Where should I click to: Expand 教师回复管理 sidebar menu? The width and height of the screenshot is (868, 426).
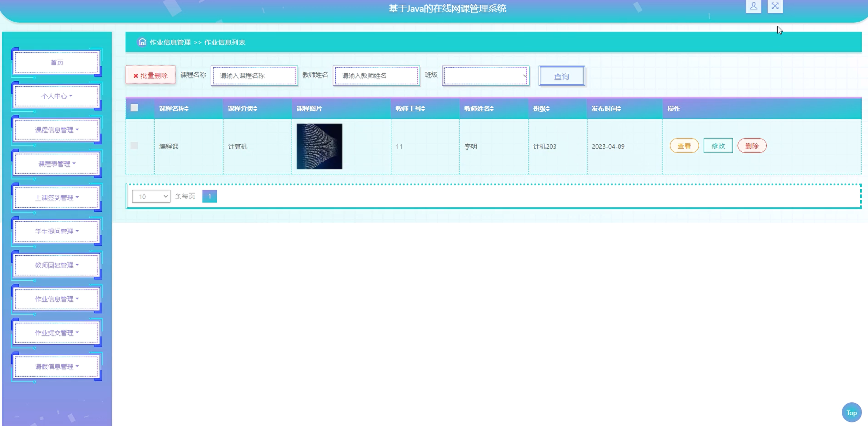pos(57,265)
